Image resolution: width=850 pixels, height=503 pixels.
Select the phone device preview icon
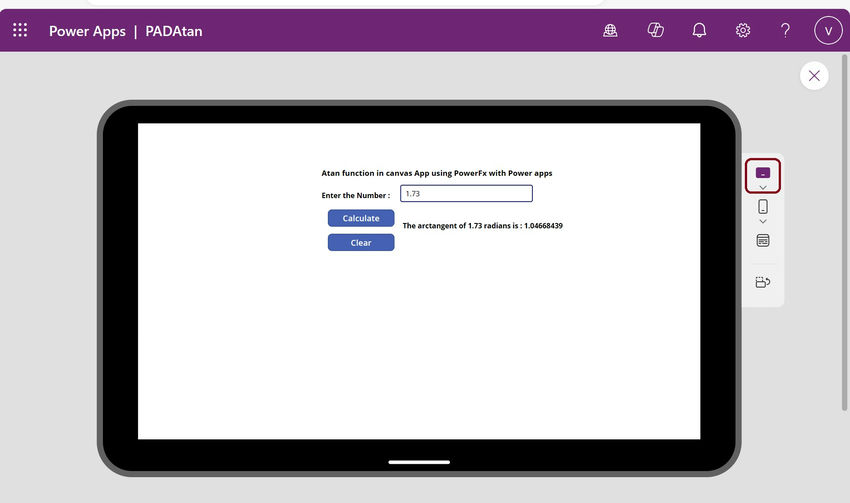[x=763, y=207]
